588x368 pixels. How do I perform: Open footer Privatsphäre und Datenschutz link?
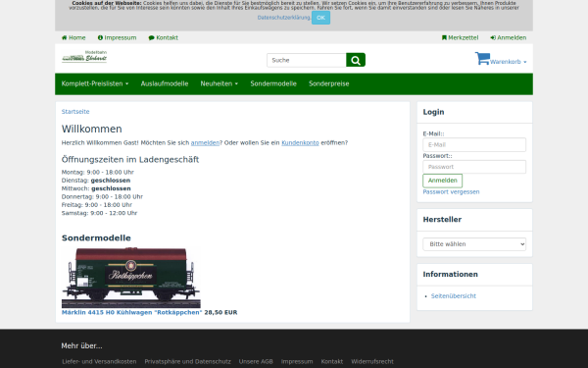(187, 361)
